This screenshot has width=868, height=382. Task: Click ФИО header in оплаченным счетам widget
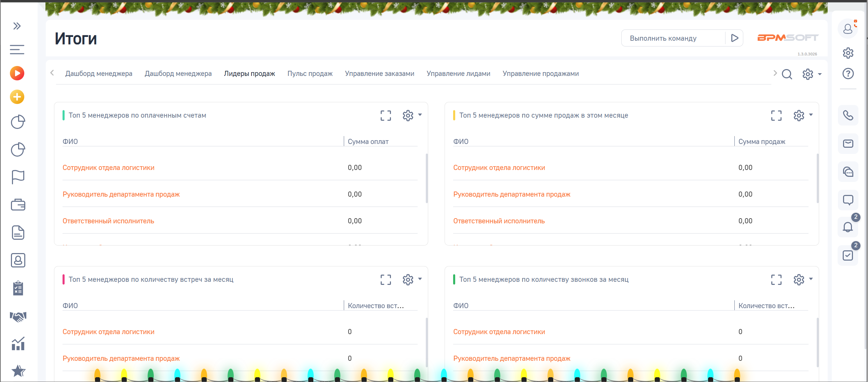pos(70,142)
